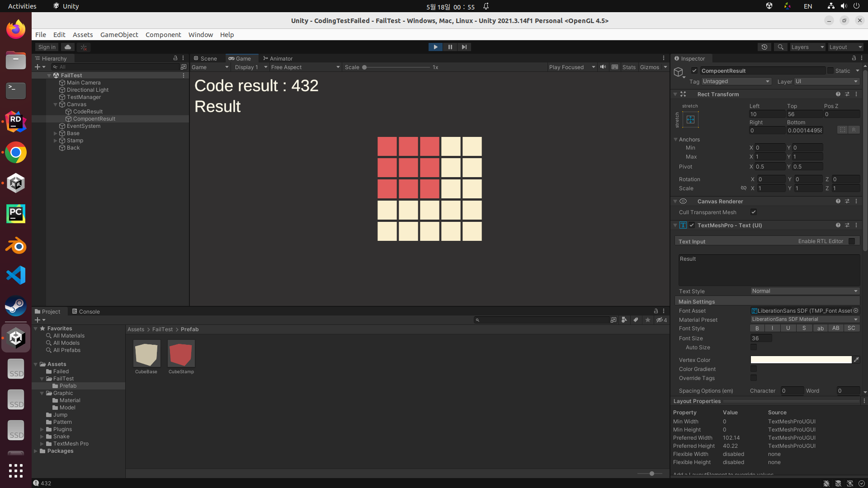
Task: Expand the Base object in Hierarchy
Action: [56, 133]
